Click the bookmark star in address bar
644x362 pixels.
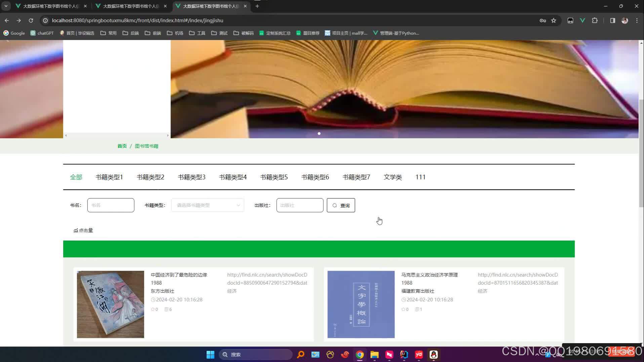click(553, 21)
